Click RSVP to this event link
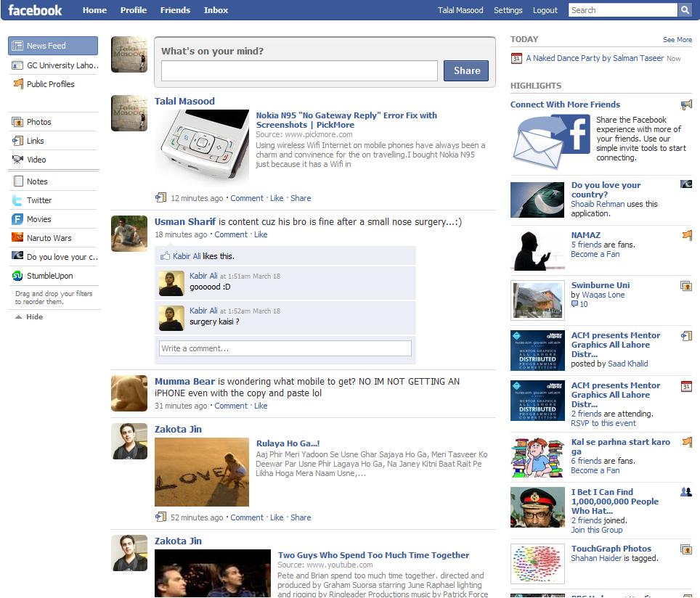Viewport: 700px width, 598px height. click(603, 423)
